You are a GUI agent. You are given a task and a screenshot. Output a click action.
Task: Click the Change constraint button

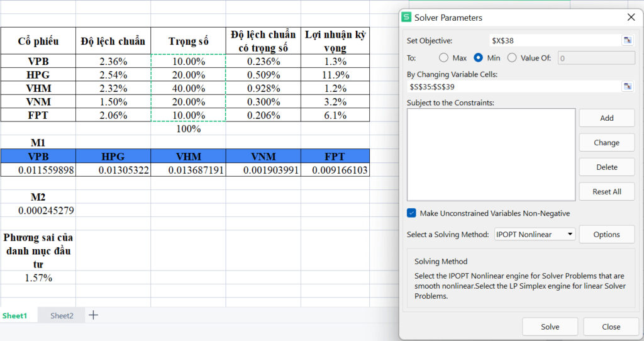607,143
